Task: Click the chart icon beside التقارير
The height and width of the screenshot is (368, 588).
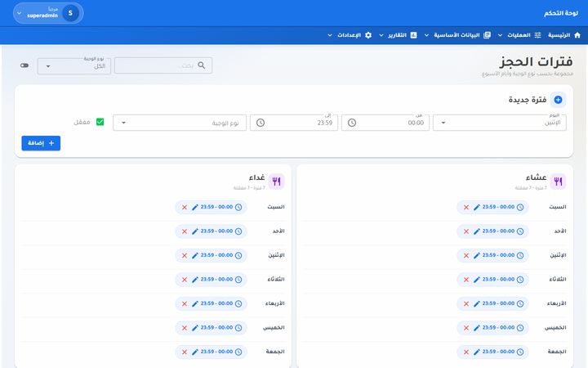Action: point(413,35)
